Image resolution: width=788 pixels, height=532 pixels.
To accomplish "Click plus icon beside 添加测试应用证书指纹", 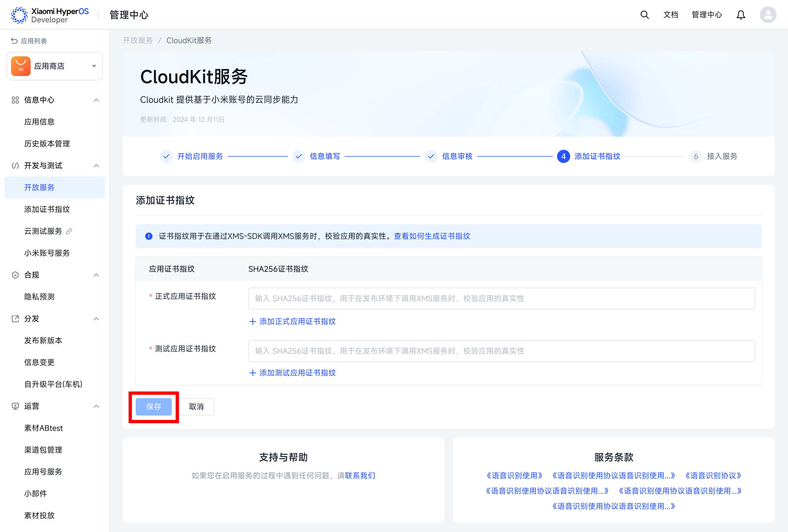I will tap(253, 373).
